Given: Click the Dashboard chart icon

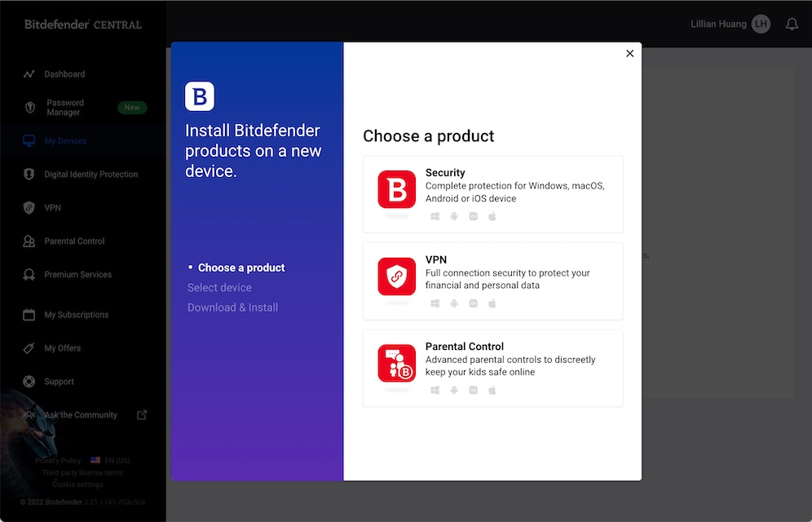Looking at the screenshot, I should point(29,74).
